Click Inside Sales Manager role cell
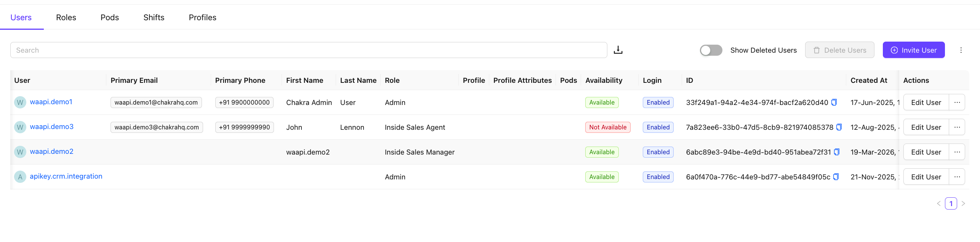The width and height of the screenshot is (980, 242). coord(420,152)
